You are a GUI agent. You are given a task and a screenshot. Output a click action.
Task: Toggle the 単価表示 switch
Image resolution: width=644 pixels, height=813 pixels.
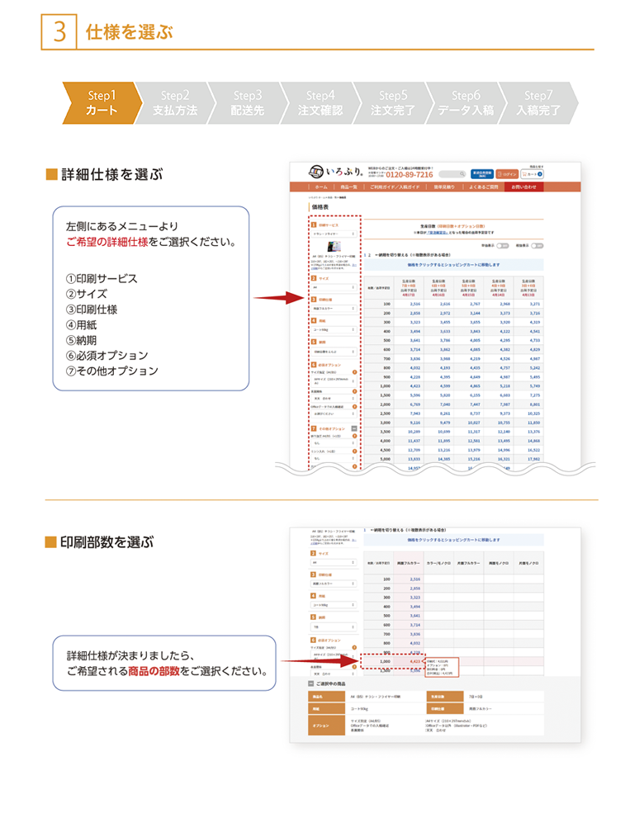click(x=502, y=245)
